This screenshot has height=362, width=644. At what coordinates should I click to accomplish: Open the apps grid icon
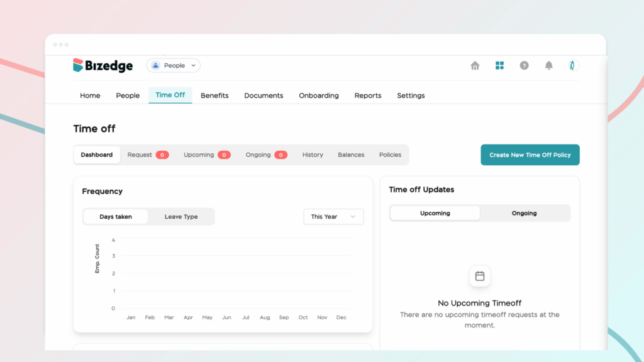coord(499,65)
